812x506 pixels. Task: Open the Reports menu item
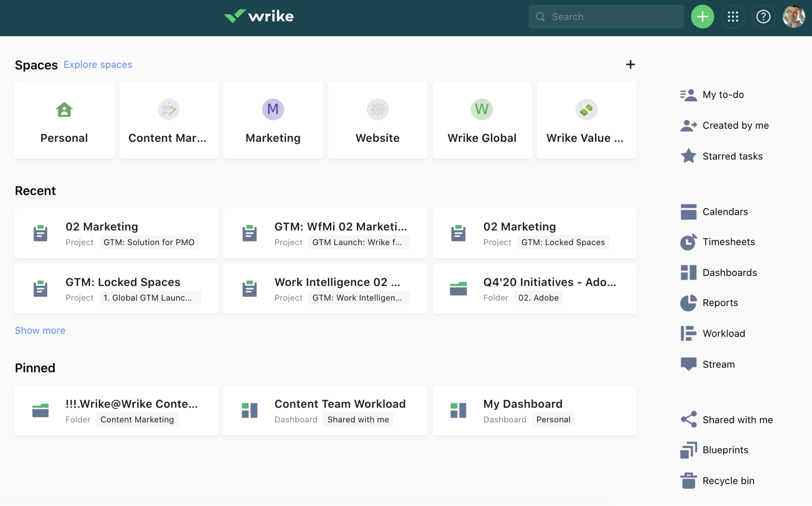coord(720,303)
